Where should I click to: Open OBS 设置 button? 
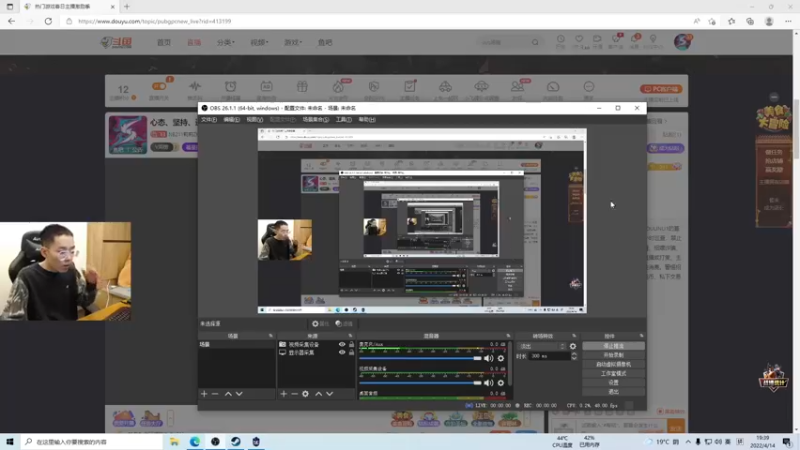point(613,383)
